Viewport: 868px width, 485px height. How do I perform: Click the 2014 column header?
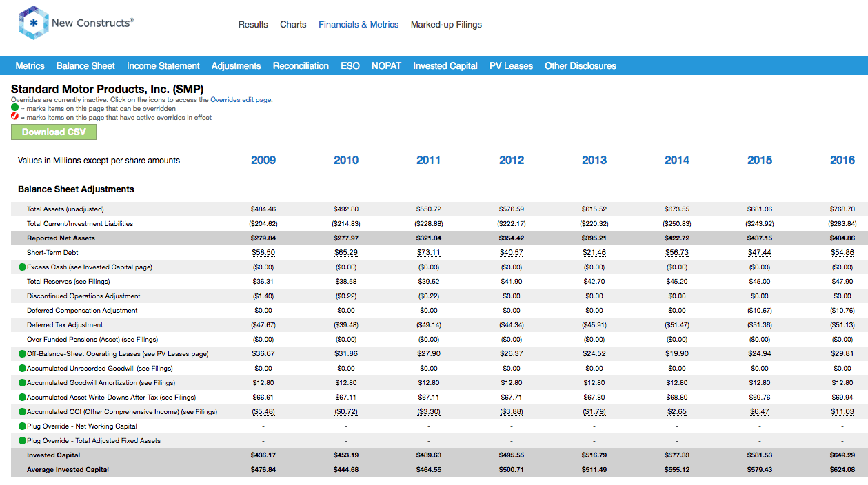(677, 161)
